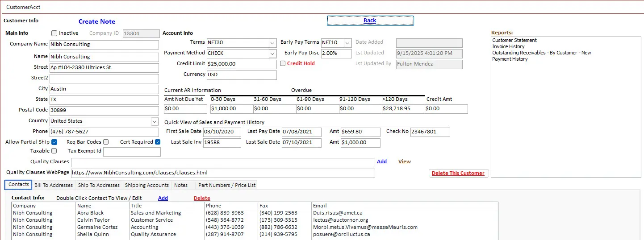This screenshot has width=644, height=240.
Task: Click the empty Quality Clauses field
Action: tap(223, 162)
